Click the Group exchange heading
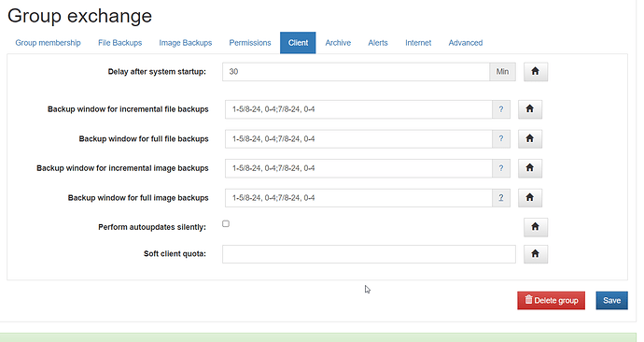This screenshot has width=644, height=342. [x=79, y=16]
